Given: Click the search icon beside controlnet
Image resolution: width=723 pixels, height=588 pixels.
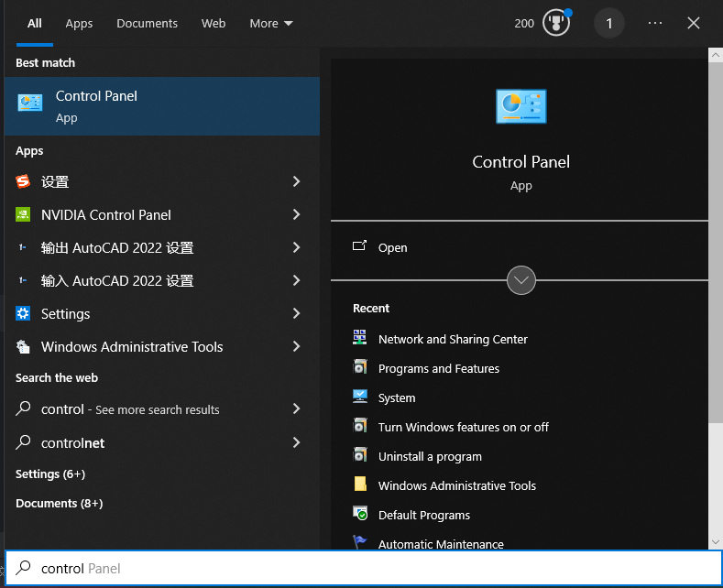Looking at the screenshot, I should click(23, 442).
